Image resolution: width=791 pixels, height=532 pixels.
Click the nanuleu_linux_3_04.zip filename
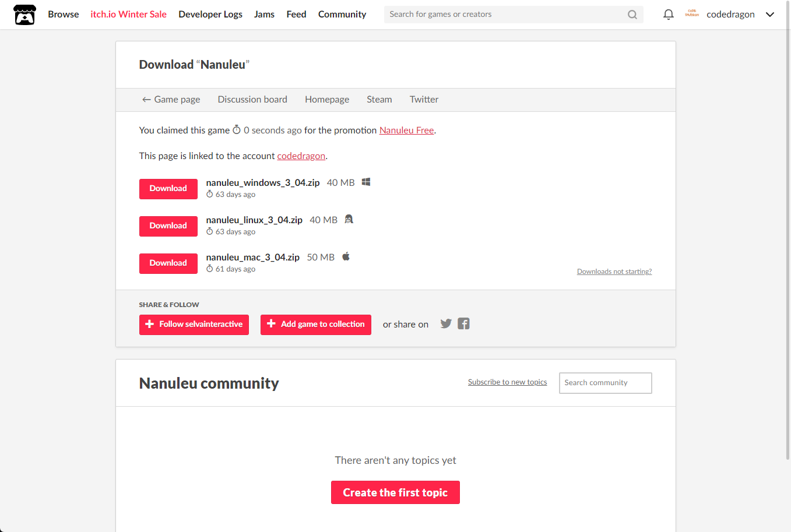click(x=254, y=220)
